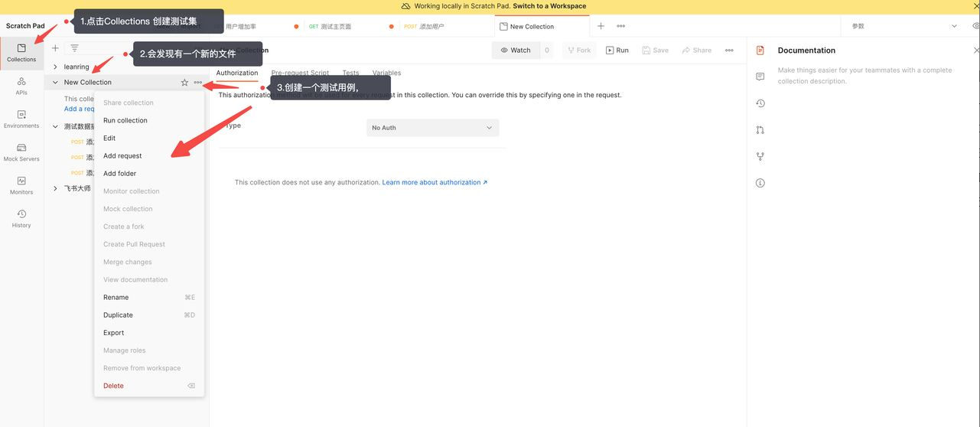
Task: Expand the 飞书大师 collection
Action: [55, 188]
